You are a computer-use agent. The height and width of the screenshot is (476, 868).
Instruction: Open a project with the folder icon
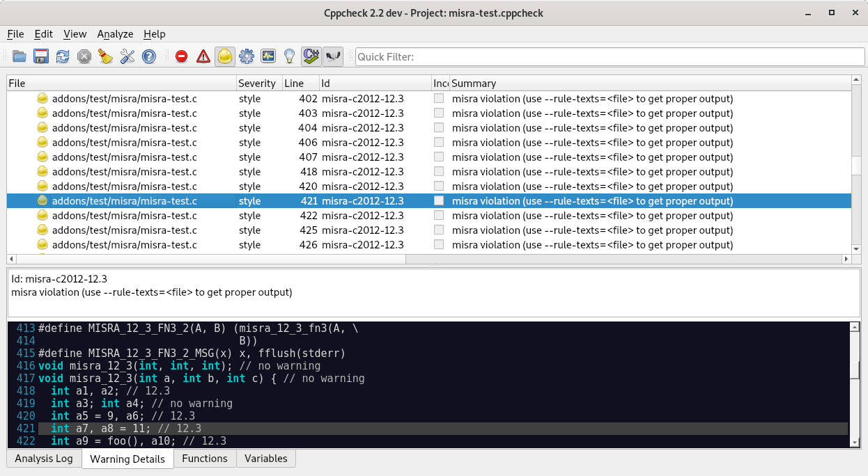coord(19,56)
